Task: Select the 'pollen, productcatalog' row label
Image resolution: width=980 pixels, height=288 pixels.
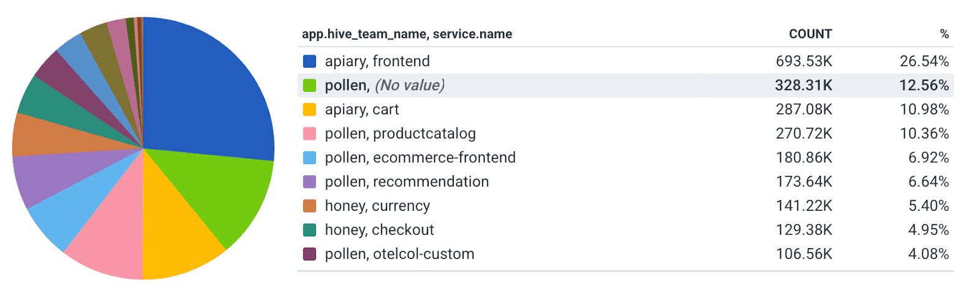Action: 400,134
